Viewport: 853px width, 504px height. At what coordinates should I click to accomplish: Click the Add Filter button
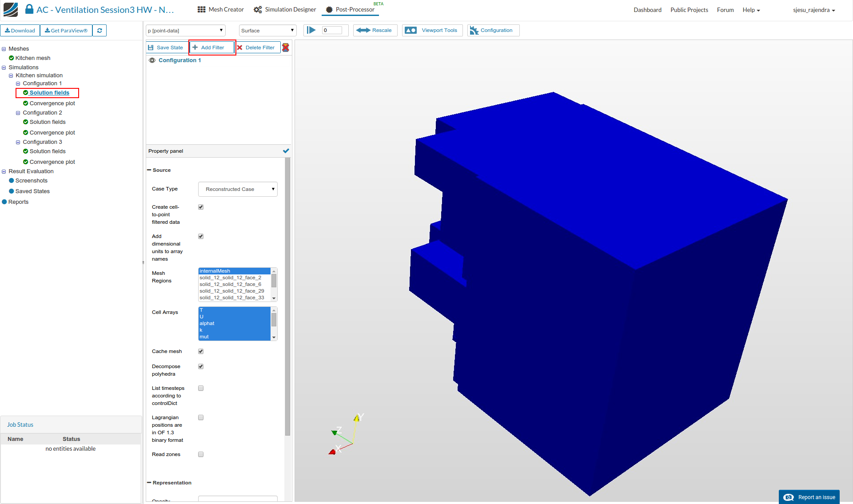pyautogui.click(x=212, y=48)
